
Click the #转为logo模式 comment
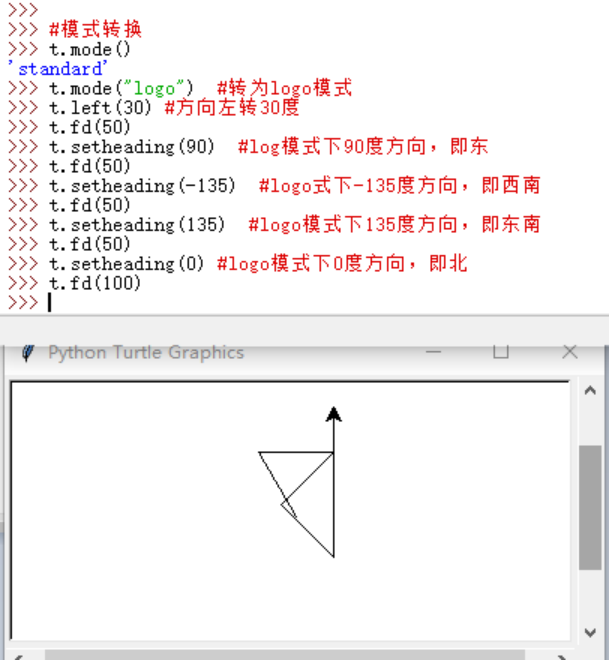pyautogui.click(x=285, y=88)
